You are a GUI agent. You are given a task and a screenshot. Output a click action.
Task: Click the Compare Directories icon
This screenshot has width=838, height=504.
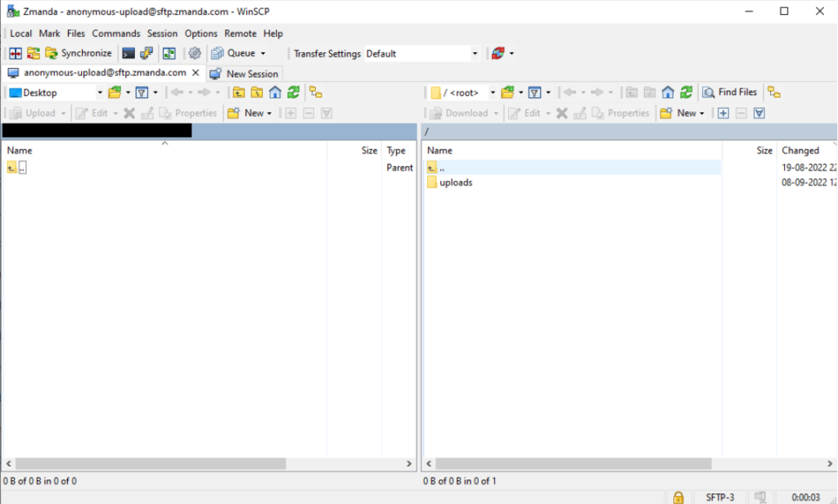click(16, 53)
